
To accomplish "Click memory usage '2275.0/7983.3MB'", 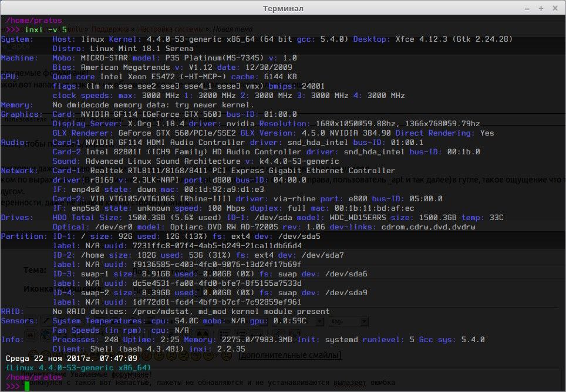I will point(257,339).
